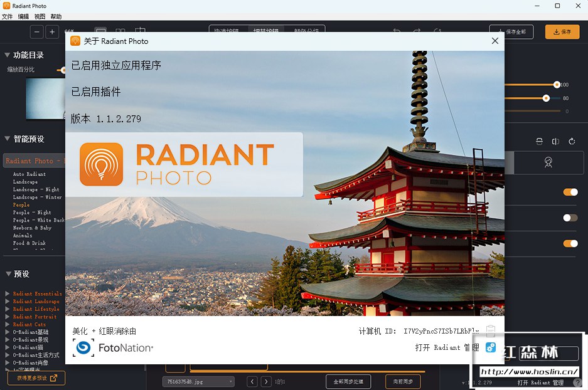
Task: Select the Animals smart preset
Action: pyautogui.click(x=23, y=236)
